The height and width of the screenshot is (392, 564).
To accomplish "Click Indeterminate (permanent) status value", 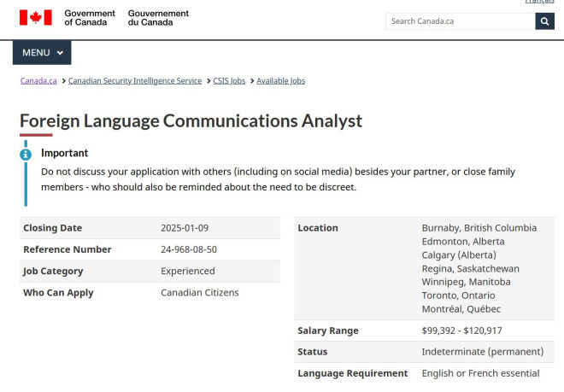I will (483, 352).
